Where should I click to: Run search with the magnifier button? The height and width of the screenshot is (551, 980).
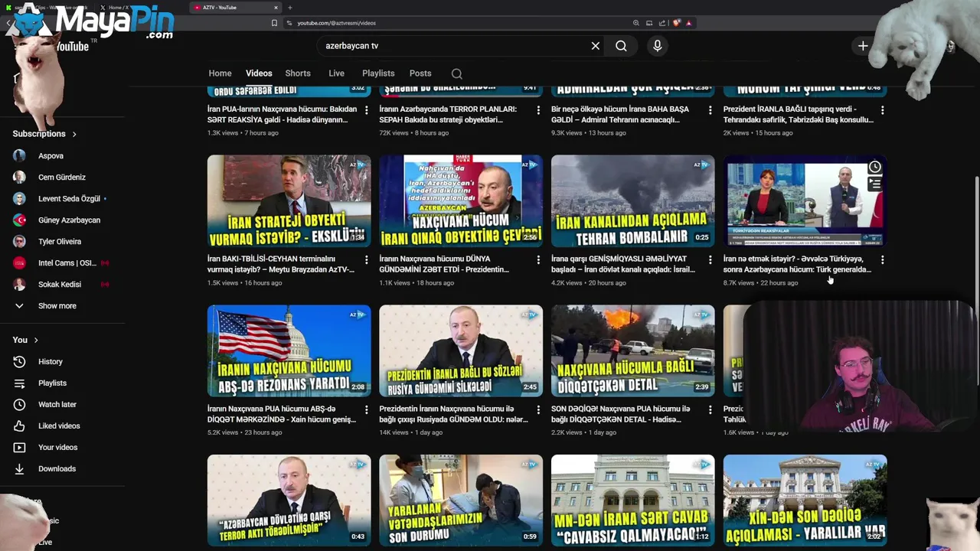coord(621,46)
